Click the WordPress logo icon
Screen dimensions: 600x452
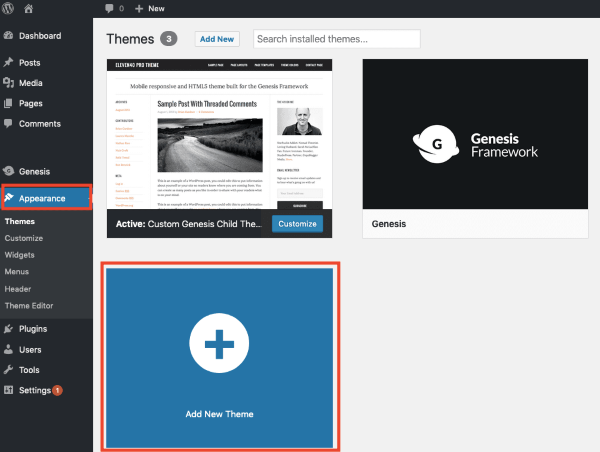point(10,8)
